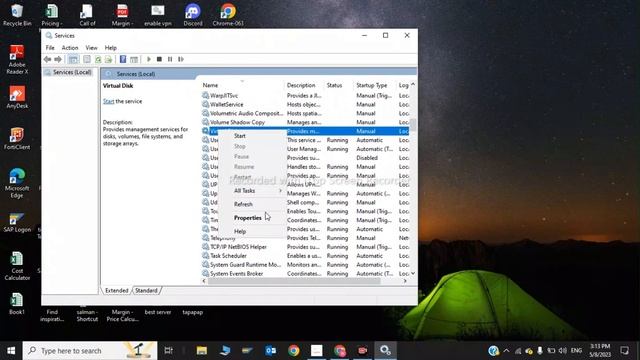Select Volume Shadow Copy service
This screenshot has width=640, height=360.
305,122
